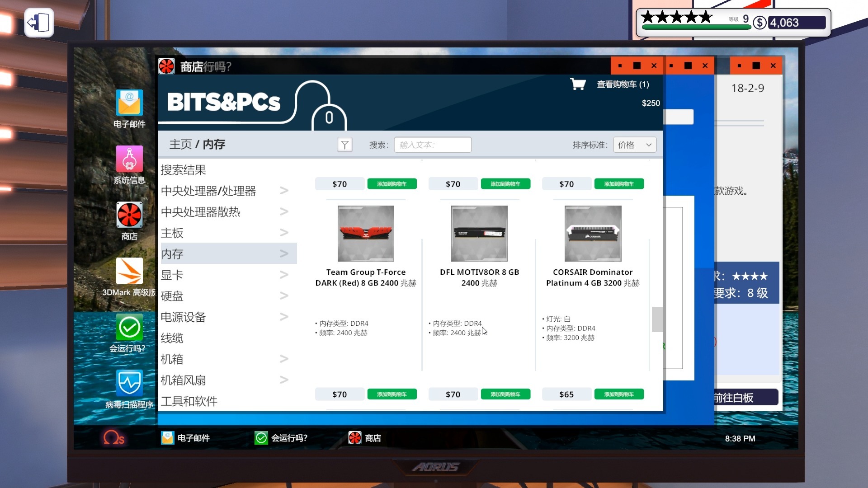Open the System Info desktop icon
Image resolution: width=868 pixels, height=488 pixels.
click(129, 159)
